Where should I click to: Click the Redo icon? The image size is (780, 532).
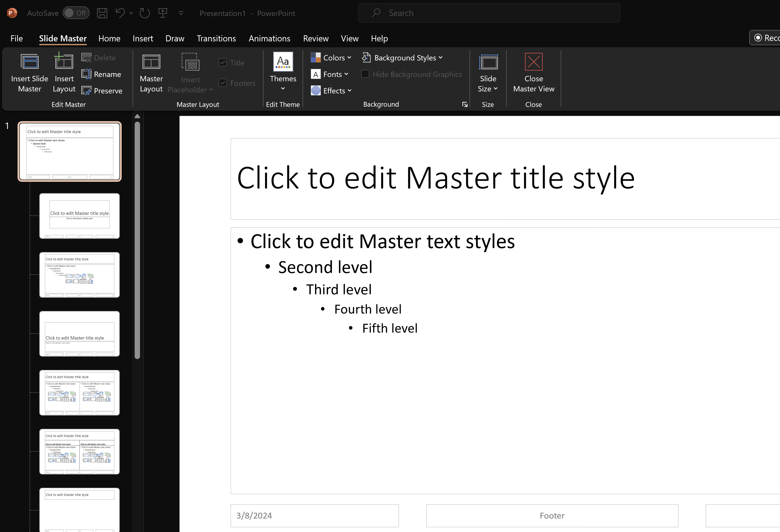[x=145, y=13]
